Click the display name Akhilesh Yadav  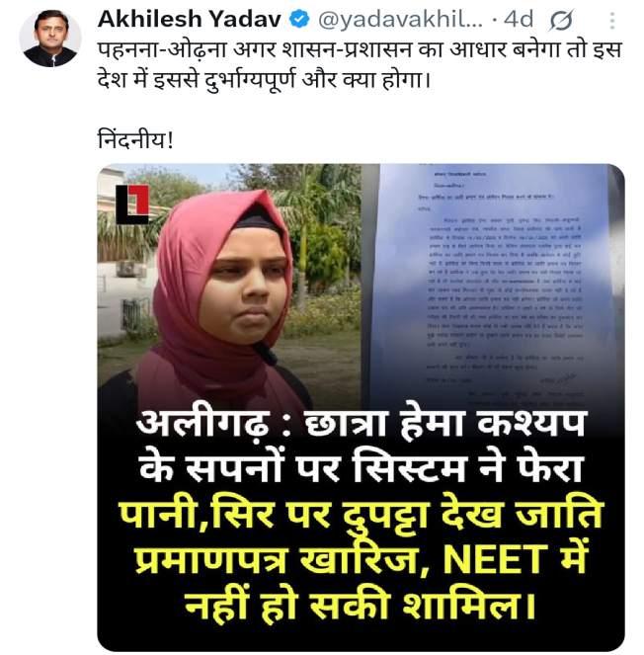tap(190, 19)
